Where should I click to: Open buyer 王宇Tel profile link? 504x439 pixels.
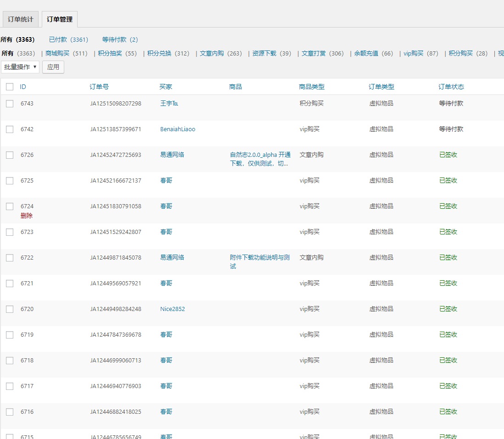[x=169, y=103]
